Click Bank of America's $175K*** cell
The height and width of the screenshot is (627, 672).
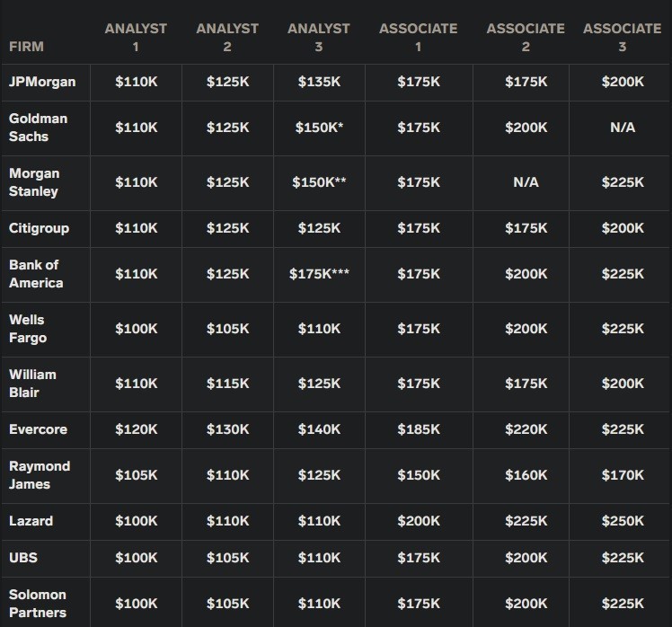point(319,274)
